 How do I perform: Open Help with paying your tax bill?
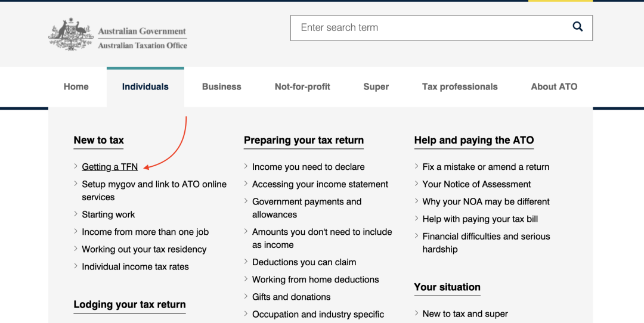[480, 219]
